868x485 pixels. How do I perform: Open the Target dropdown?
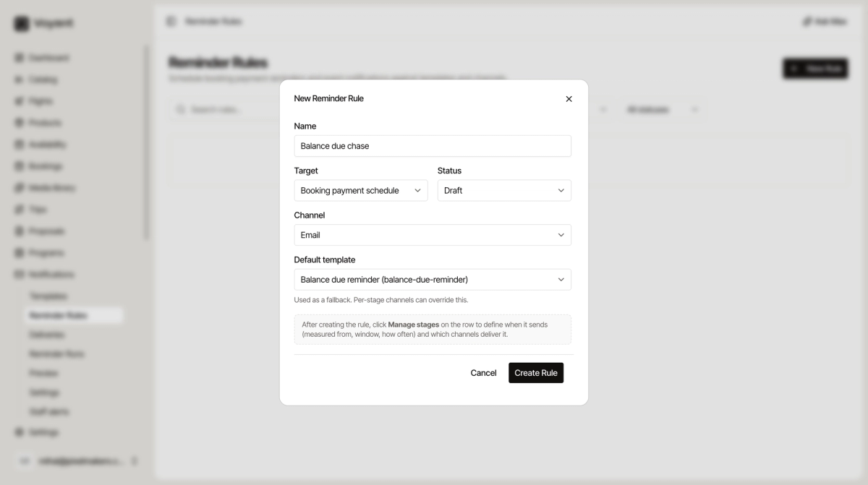361,191
